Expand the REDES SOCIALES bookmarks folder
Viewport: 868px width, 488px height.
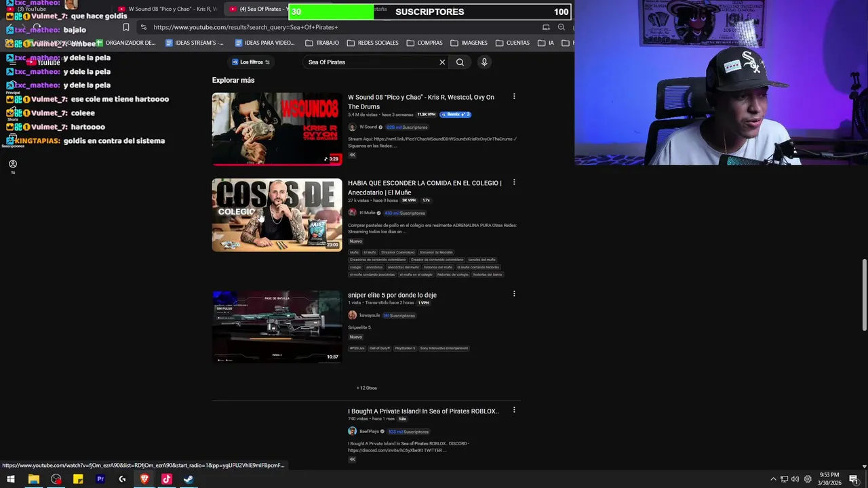click(x=373, y=43)
